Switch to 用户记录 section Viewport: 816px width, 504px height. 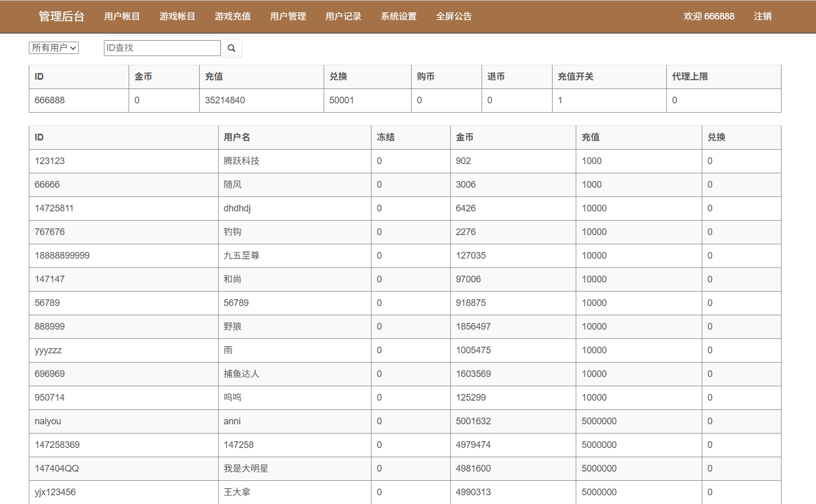(343, 16)
